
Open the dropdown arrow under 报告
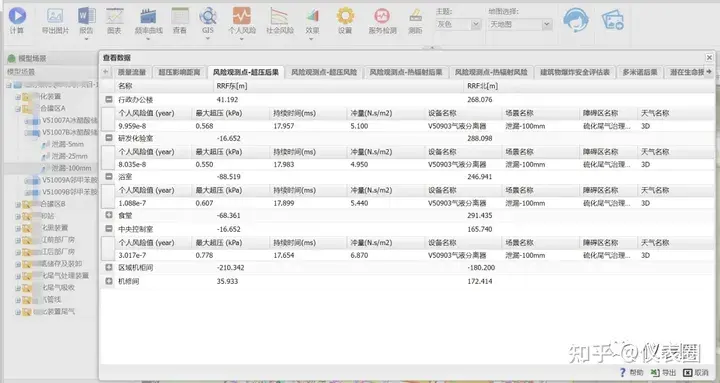(x=86, y=39)
